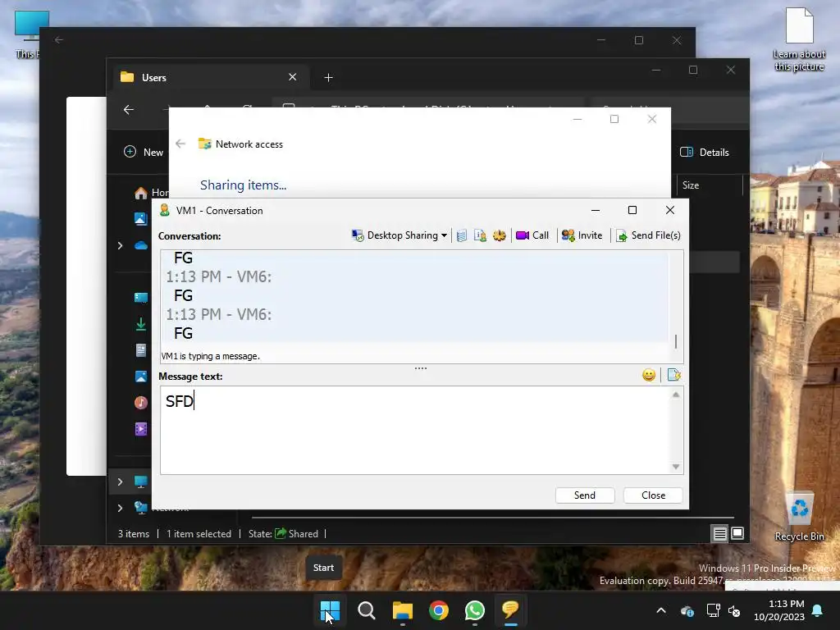Click the 'Sharing items...' heading text
The height and width of the screenshot is (630, 840).
pyautogui.click(x=243, y=185)
